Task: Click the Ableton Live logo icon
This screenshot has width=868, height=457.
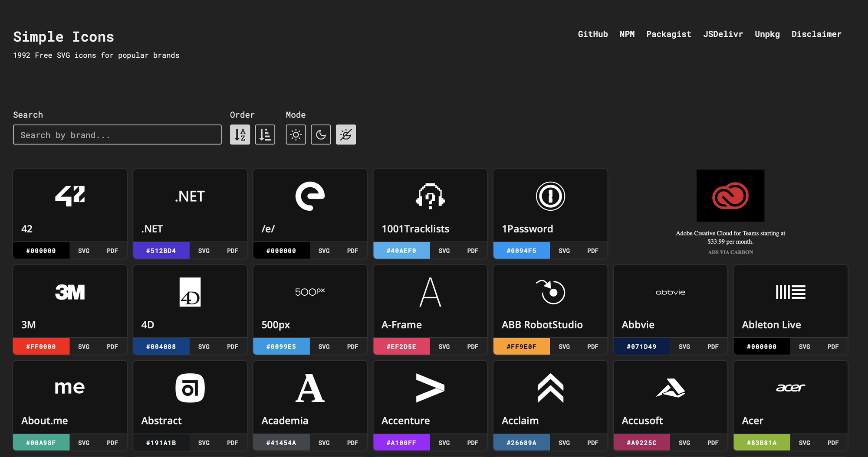Action: (x=791, y=292)
